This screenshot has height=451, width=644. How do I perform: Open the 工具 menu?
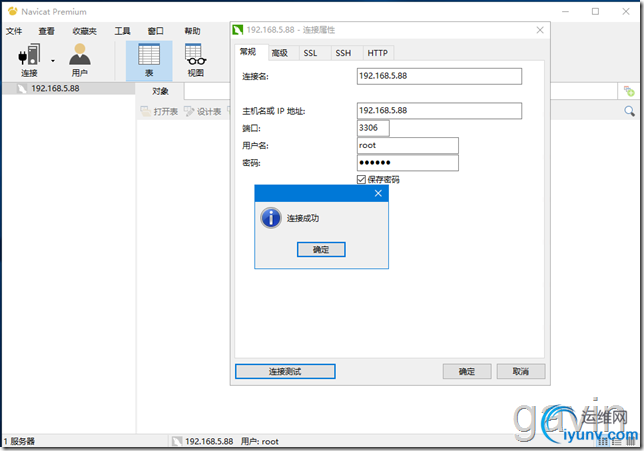pyautogui.click(x=122, y=31)
